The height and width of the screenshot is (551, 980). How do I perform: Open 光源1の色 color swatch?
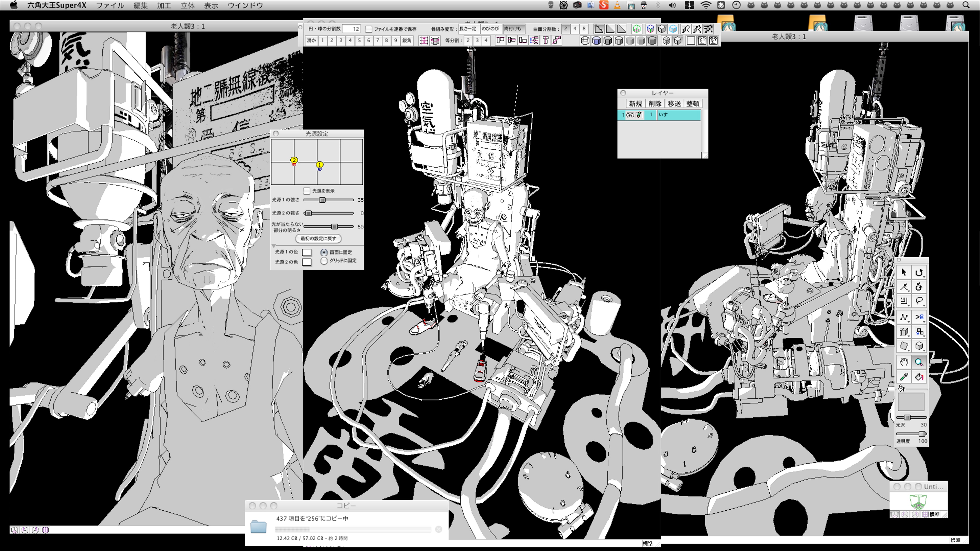point(307,252)
